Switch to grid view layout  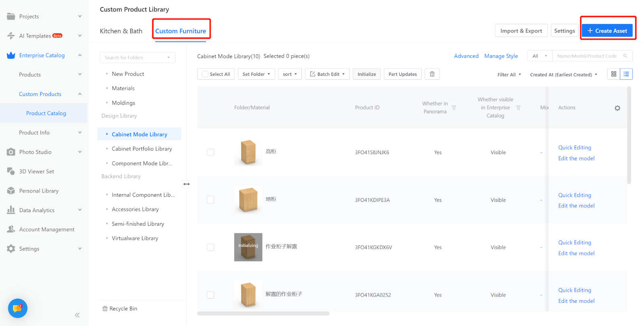pyautogui.click(x=613, y=74)
